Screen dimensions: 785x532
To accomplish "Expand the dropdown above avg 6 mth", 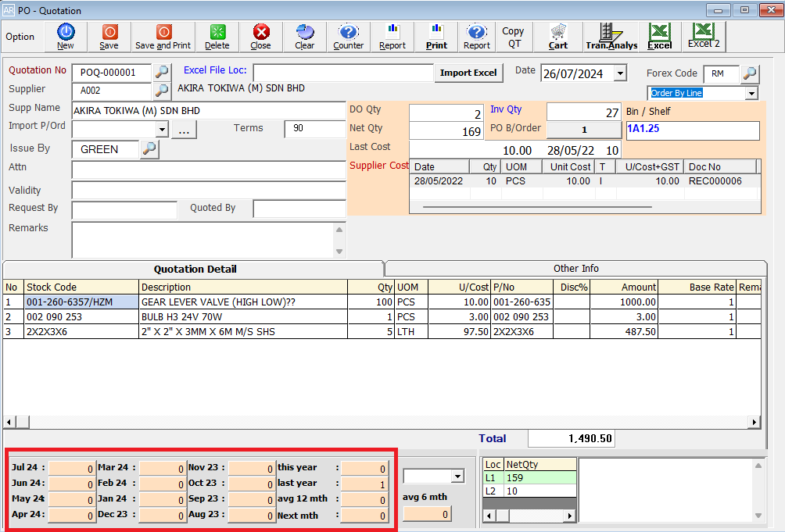I will click(457, 476).
